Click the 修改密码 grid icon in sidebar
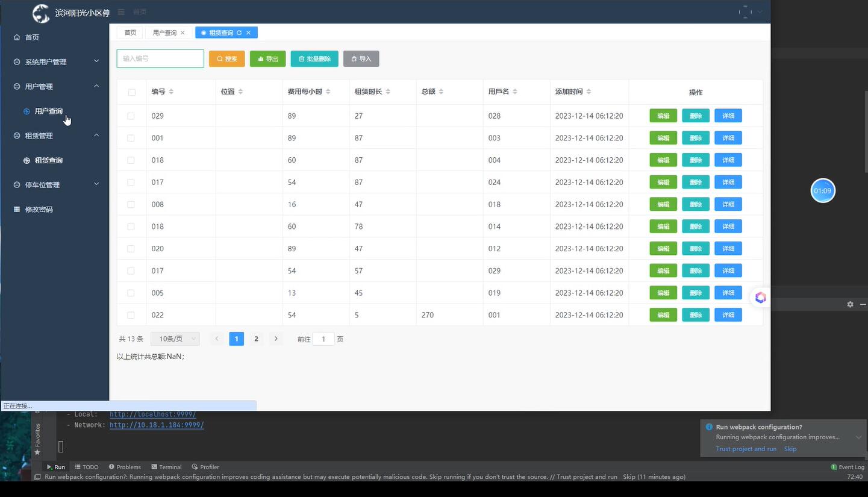Screen dimensions: 868x497 (x=17, y=210)
